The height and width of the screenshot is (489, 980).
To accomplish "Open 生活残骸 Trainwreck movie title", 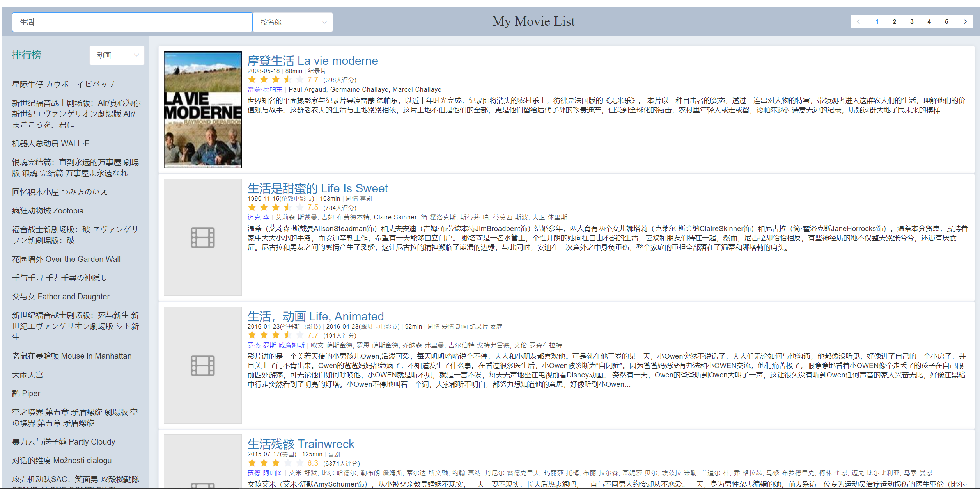I will [301, 444].
